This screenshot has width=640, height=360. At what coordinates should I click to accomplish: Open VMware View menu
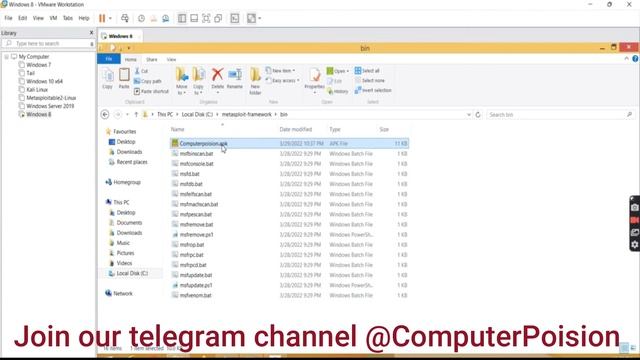pos(38,18)
